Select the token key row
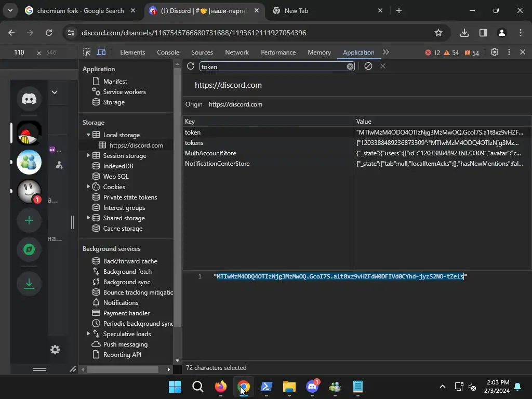Viewport: 532px width, 399px height. (357, 132)
